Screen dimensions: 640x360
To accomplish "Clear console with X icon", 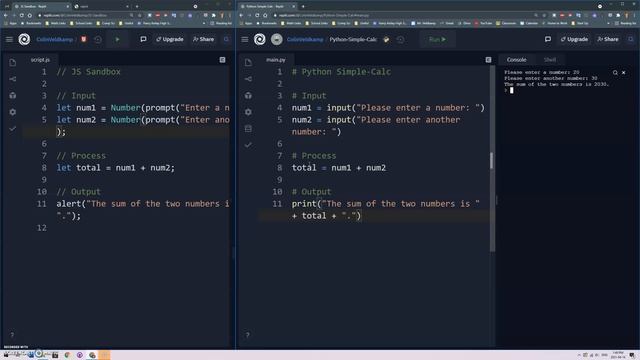I will [x=624, y=73].
